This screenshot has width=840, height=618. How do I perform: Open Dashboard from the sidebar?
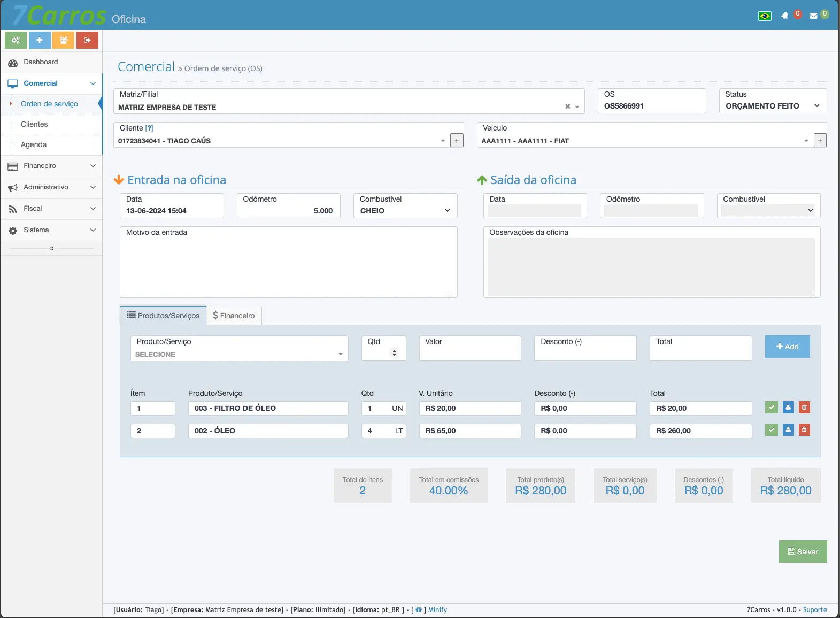tap(52, 62)
